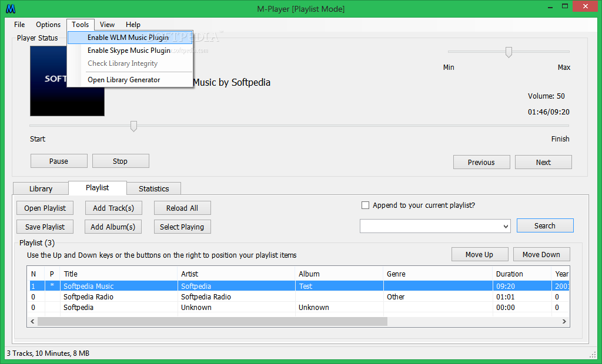Click the Other genre cell
Screen dimensions: 602x364
[438, 297]
